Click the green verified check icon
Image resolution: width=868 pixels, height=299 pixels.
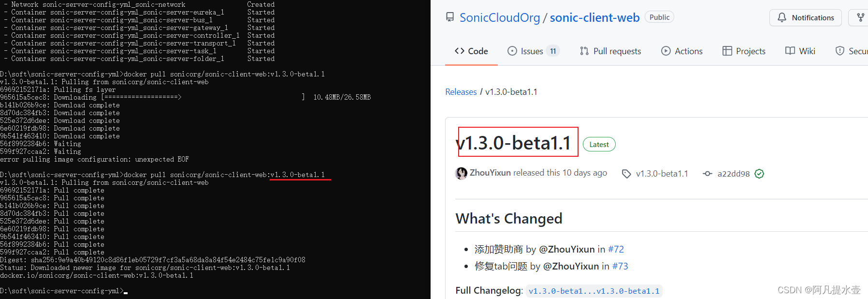pos(759,174)
